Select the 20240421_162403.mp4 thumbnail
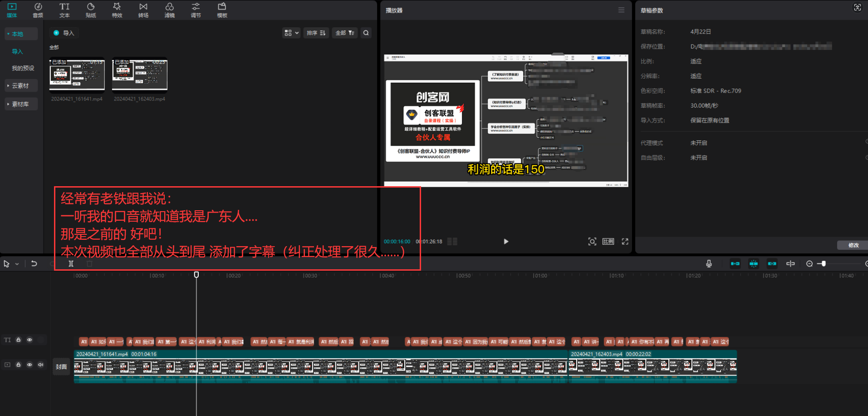 click(140, 74)
